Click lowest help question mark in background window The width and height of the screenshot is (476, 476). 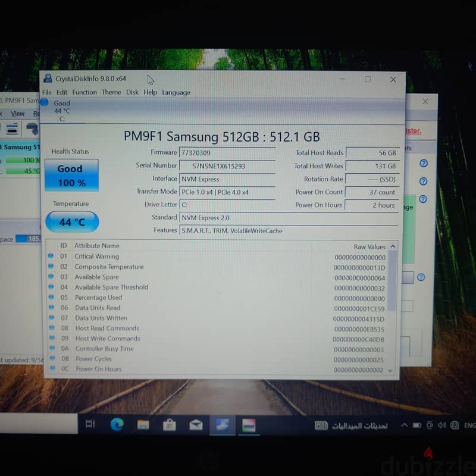pos(421,277)
